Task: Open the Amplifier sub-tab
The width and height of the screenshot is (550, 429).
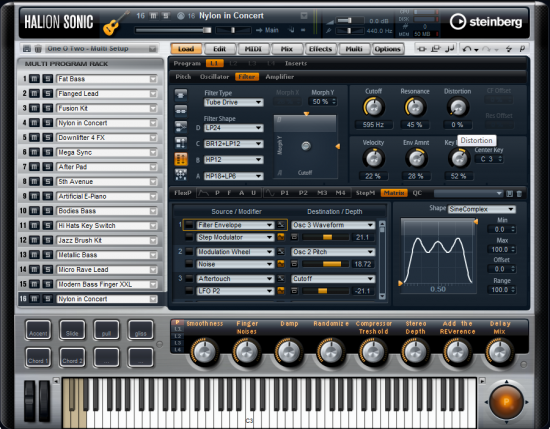Action: tap(280, 77)
